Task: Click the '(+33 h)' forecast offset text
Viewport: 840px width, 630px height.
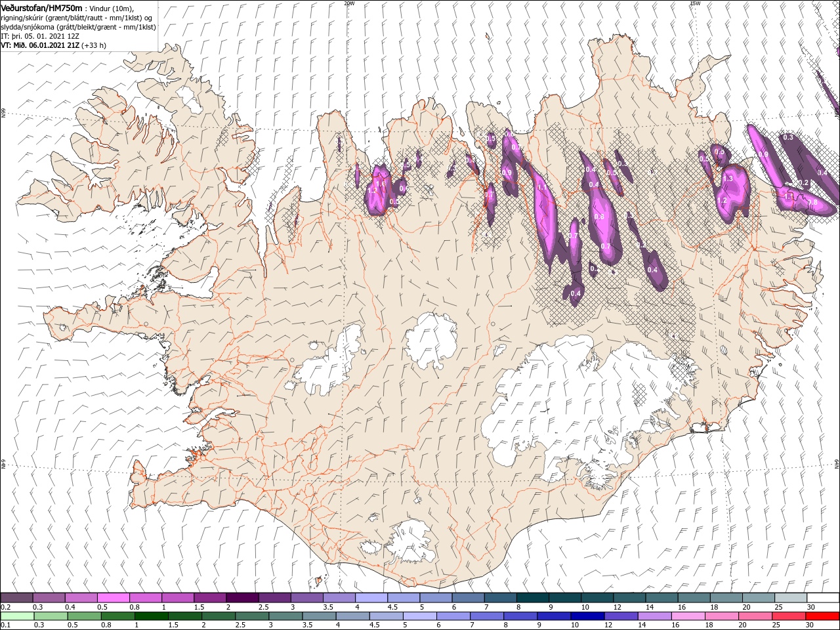Action: (x=94, y=45)
